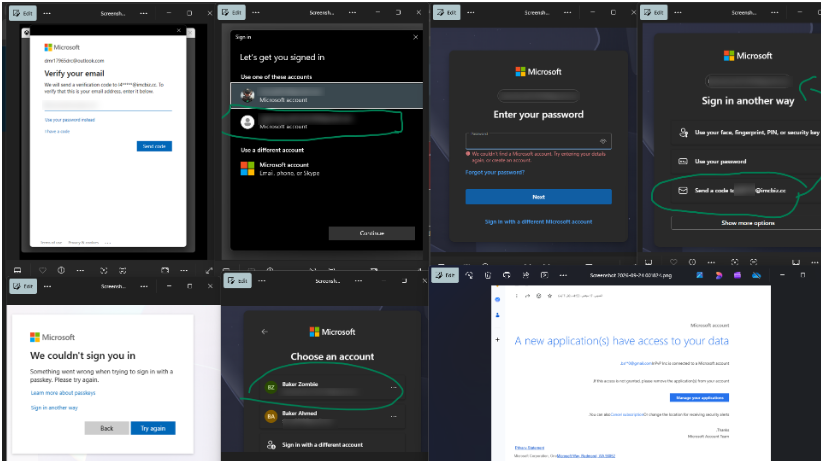Click Continue in Let's get you signed in dialog
The height and width of the screenshot is (461, 821).
[372, 233]
